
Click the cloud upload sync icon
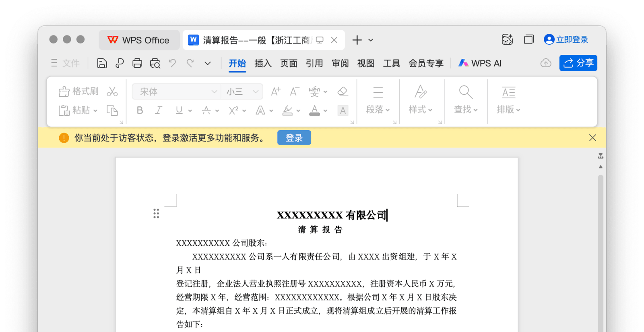click(546, 63)
